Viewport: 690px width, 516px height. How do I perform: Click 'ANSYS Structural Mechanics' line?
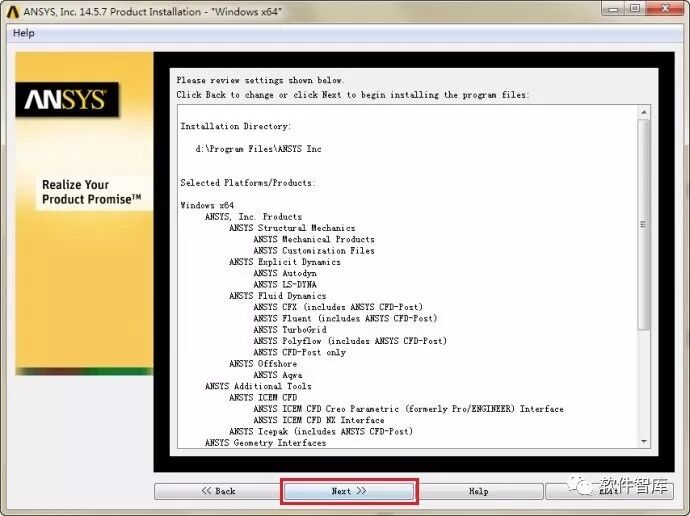(292, 228)
